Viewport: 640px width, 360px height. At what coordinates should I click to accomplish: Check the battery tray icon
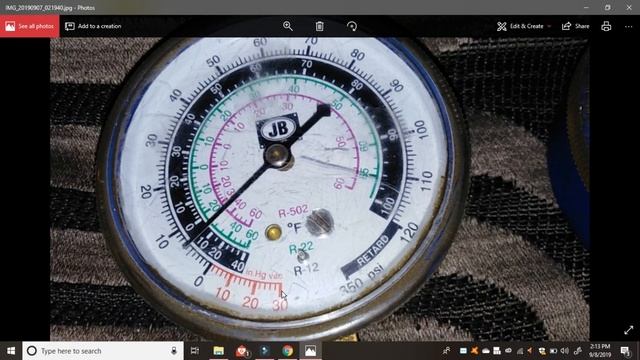[x=553, y=351]
